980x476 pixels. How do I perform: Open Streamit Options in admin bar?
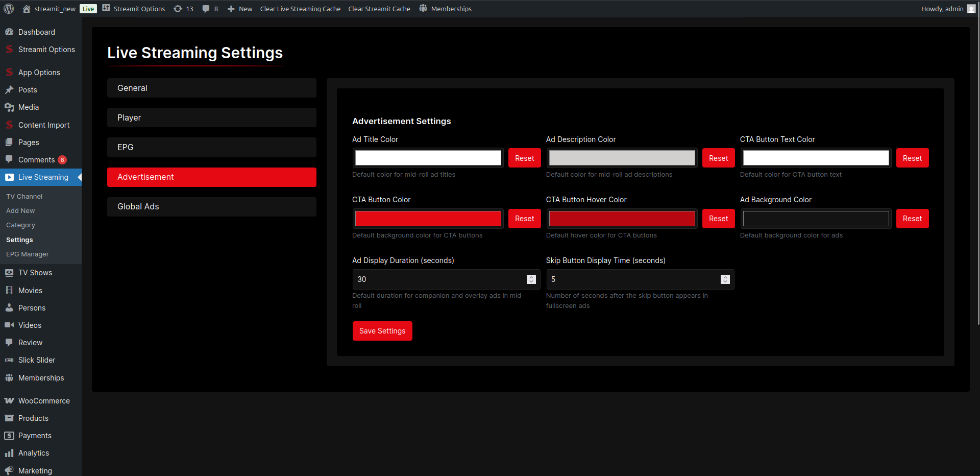click(134, 9)
